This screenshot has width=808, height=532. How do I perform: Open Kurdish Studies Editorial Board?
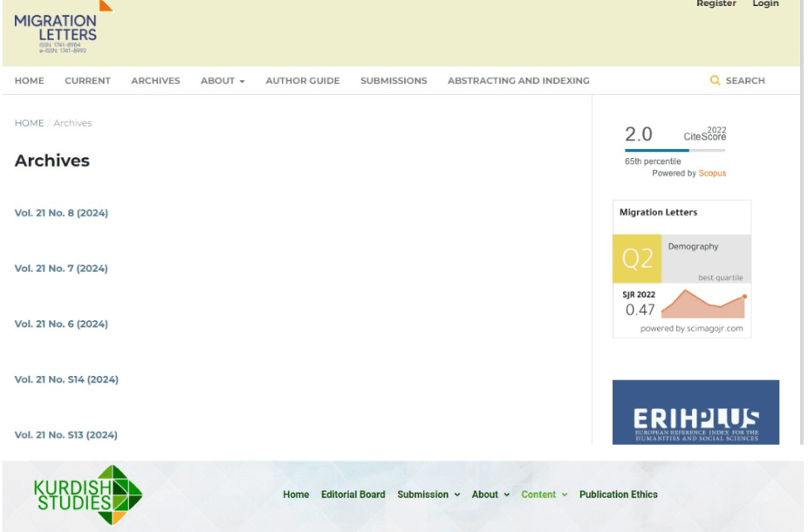tap(353, 494)
